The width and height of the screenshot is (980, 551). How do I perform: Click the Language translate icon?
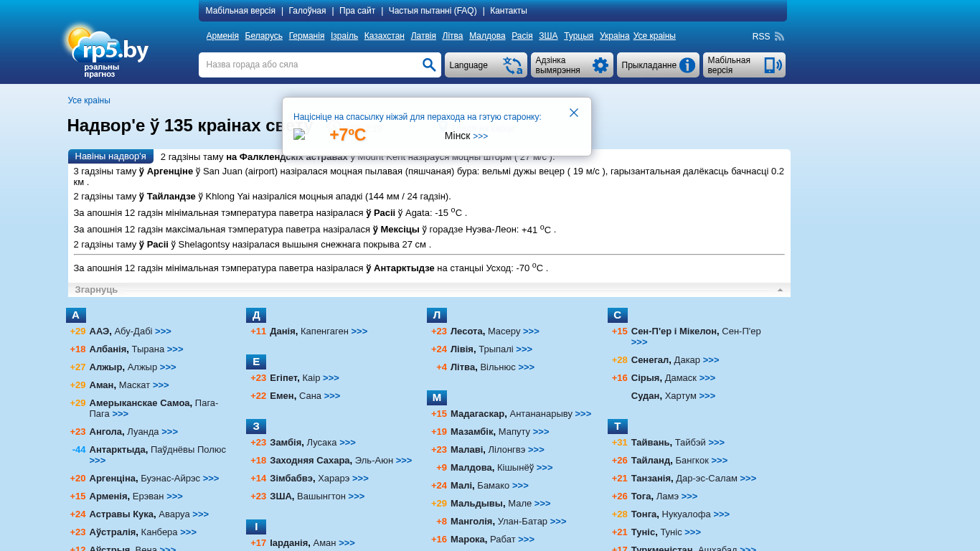click(513, 65)
